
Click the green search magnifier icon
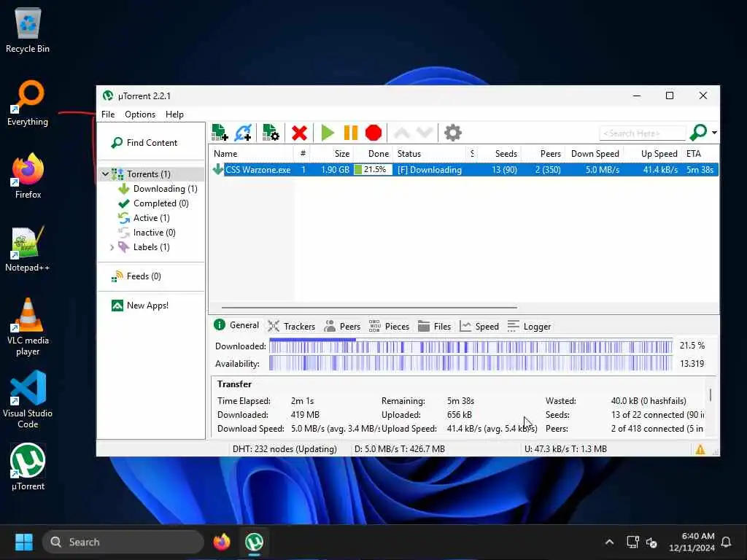point(698,133)
